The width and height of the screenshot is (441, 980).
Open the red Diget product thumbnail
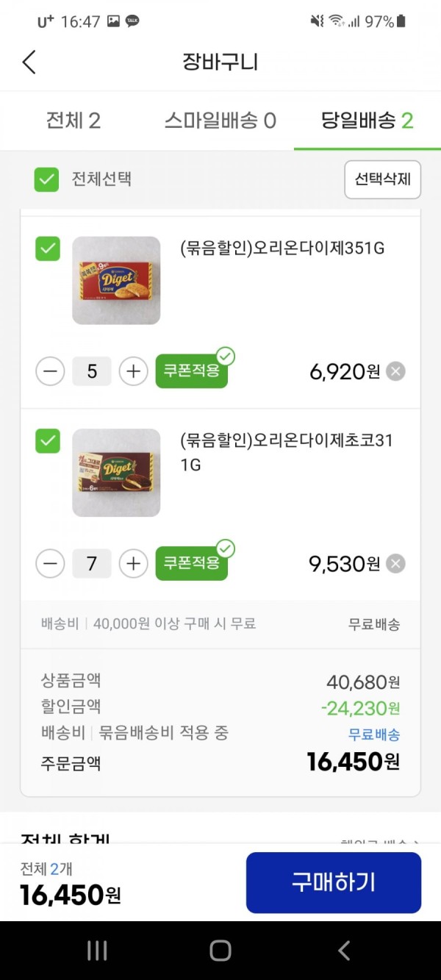click(x=116, y=280)
